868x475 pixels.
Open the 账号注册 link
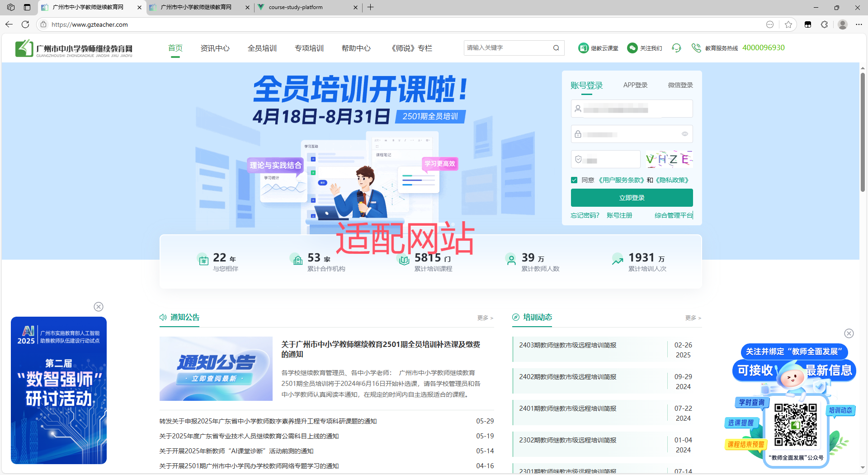[619, 215]
